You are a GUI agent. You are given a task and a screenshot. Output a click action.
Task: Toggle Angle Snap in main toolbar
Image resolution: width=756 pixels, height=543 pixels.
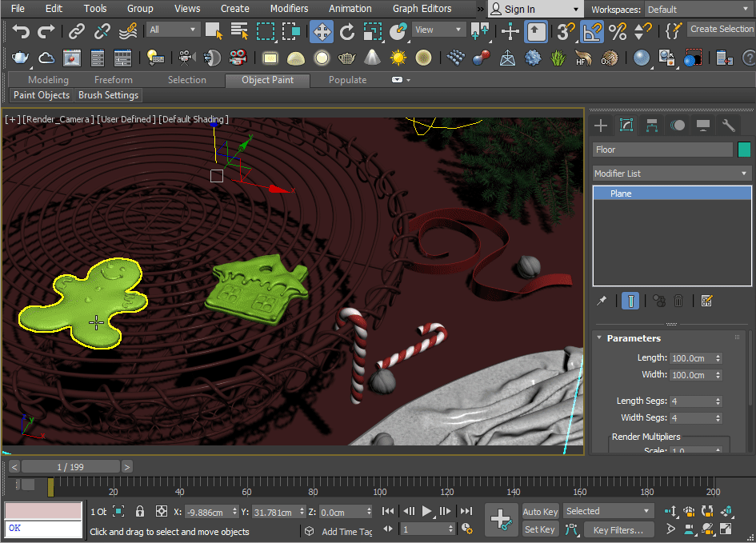point(592,31)
